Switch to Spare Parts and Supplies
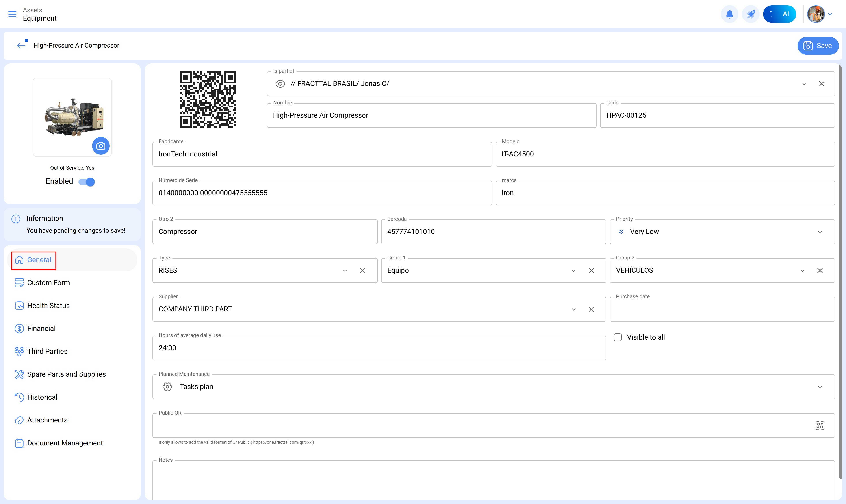Viewport: 846px width, 504px height. pyautogui.click(x=66, y=374)
